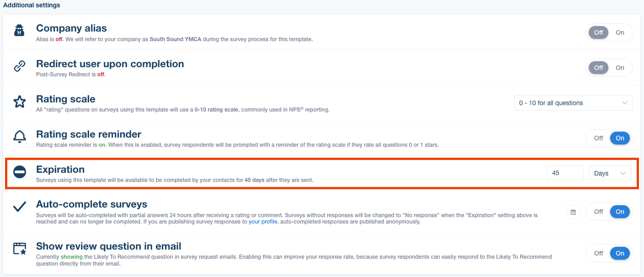The image size is (644, 277).
Task: Enable Redirect user upon completion
Action: 620,68
